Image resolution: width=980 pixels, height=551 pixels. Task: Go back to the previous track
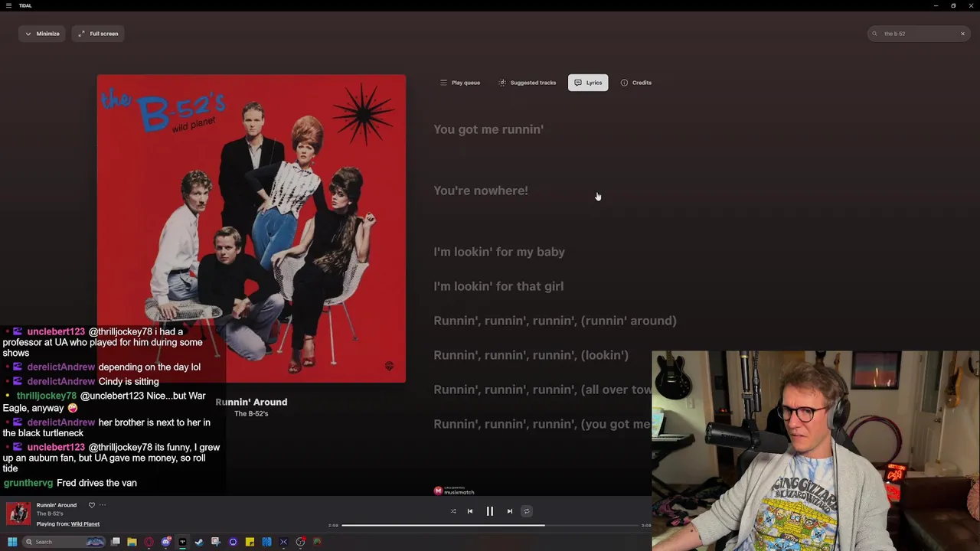tap(470, 511)
